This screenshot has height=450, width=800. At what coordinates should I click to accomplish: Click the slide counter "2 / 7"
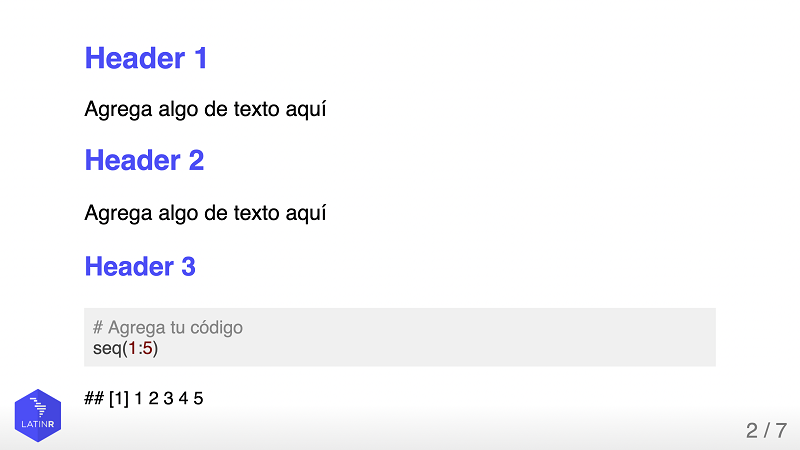tap(766, 431)
